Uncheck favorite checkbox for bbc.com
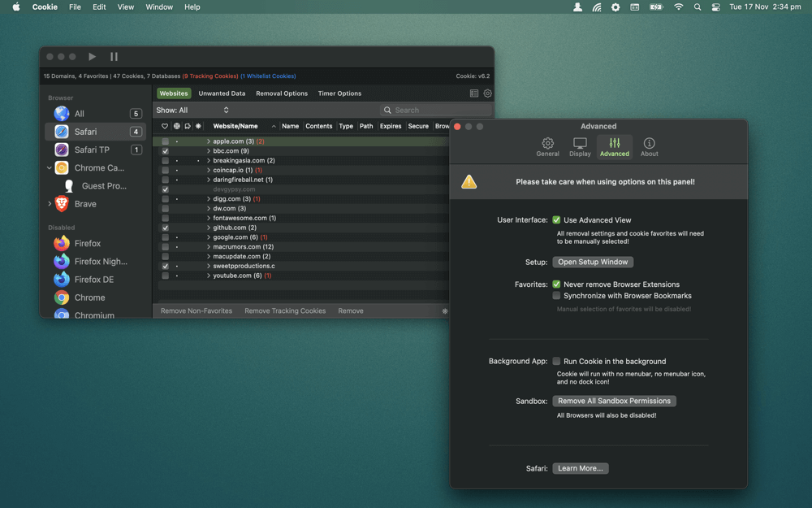The height and width of the screenshot is (508, 812). 165,151
